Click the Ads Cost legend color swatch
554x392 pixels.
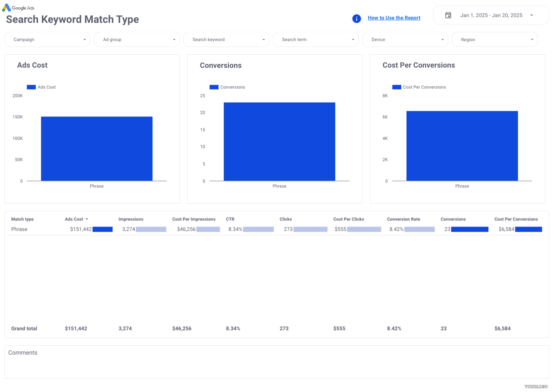[31, 87]
